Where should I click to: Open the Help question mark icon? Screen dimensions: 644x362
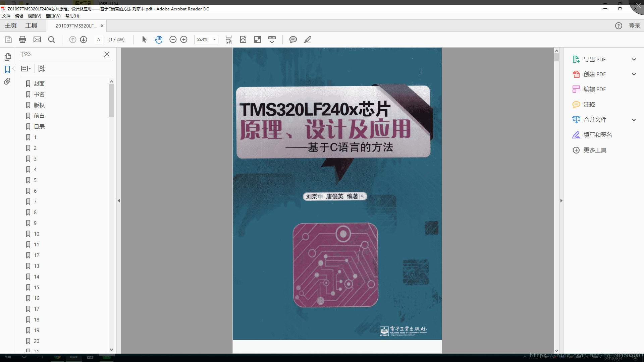click(x=619, y=26)
